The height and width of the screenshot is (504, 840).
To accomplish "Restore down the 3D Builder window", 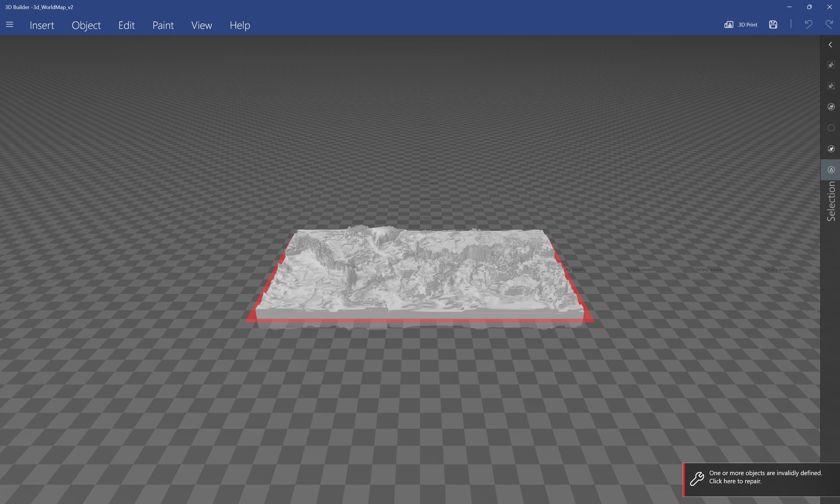I will point(809,7).
